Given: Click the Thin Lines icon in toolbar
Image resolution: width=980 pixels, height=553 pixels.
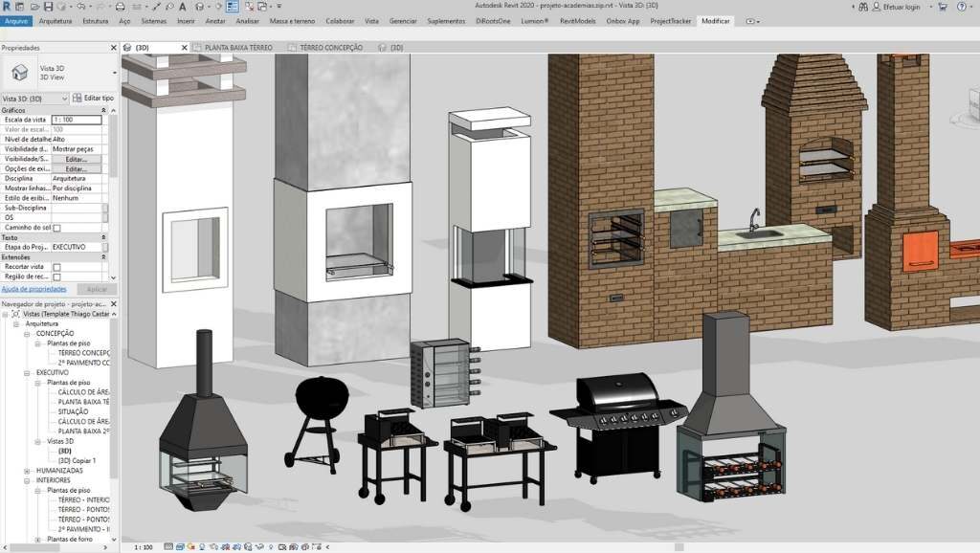Looking at the screenshot, I should [233, 7].
